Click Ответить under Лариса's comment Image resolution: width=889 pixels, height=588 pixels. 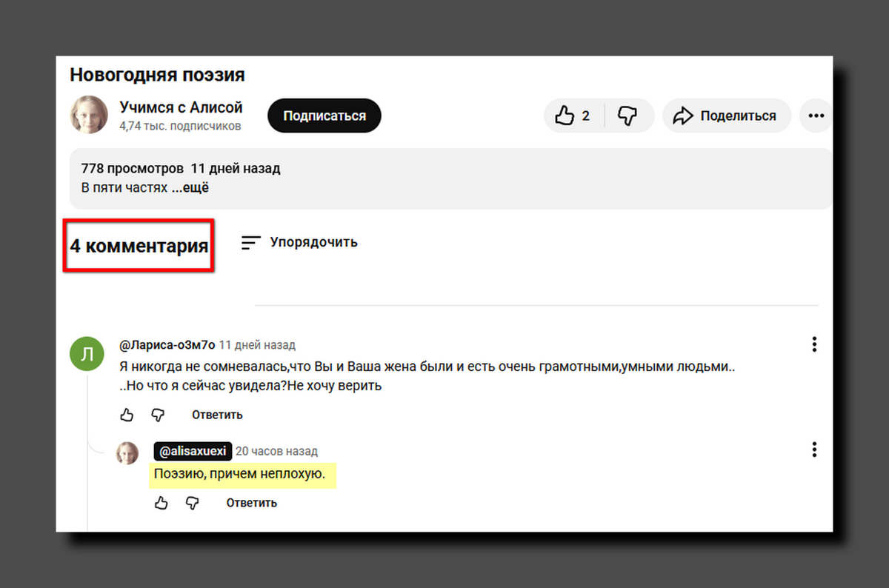point(216,415)
